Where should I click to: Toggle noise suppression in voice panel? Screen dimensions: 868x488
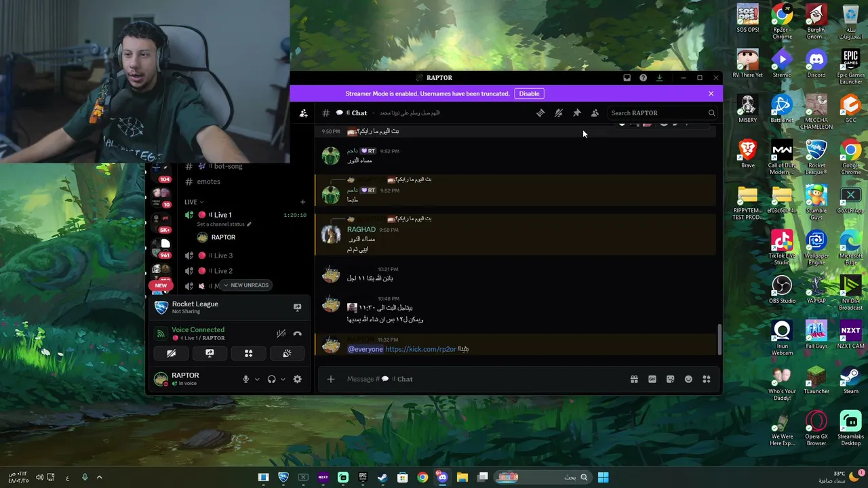[281, 333]
